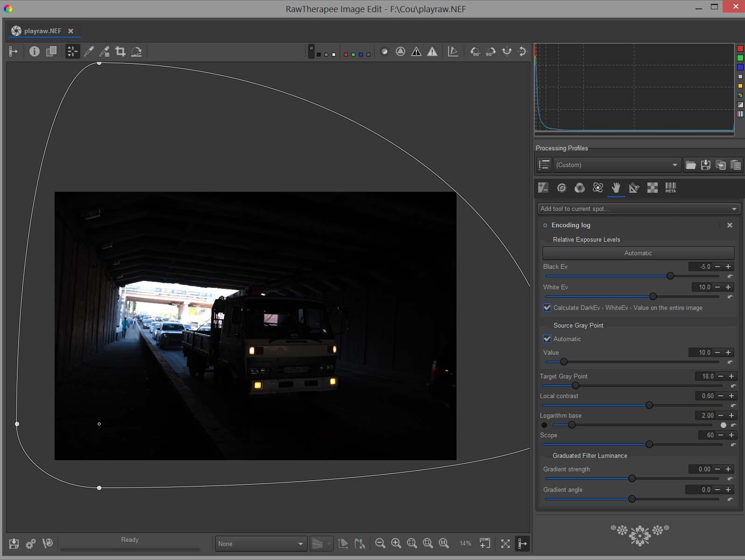This screenshot has height=560, width=745.
Task: Open the None dropdown in bottom bar
Action: click(x=260, y=544)
